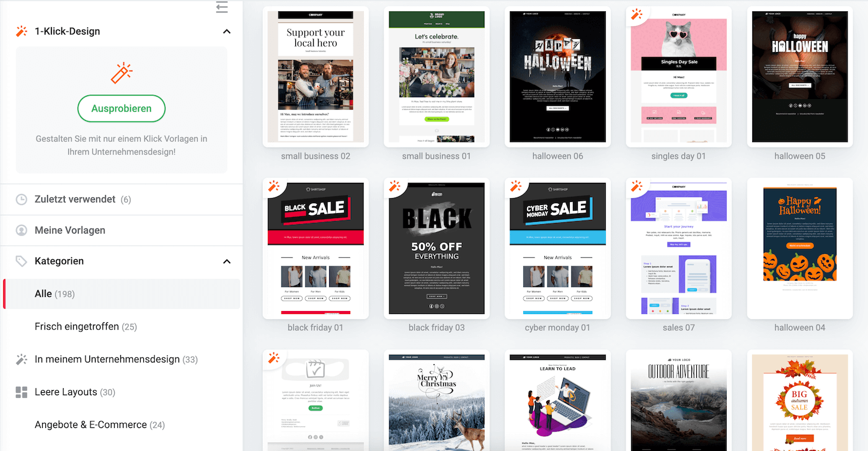Viewport: 868px width, 451px height.
Task: Open the small business 01 template
Action: pos(436,77)
